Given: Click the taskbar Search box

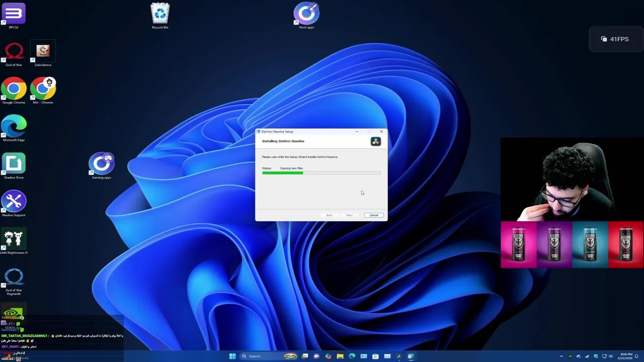Looking at the screenshot, I should (269, 356).
